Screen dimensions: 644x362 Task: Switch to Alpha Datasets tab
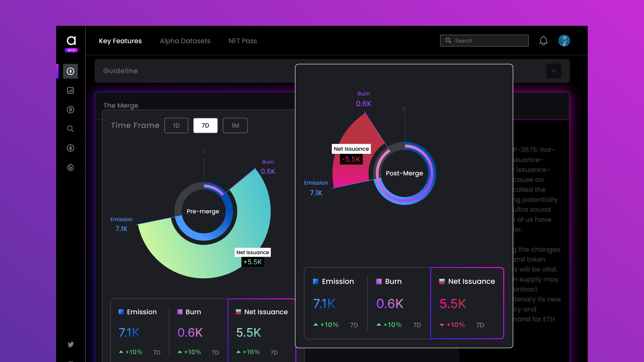[x=185, y=41]
